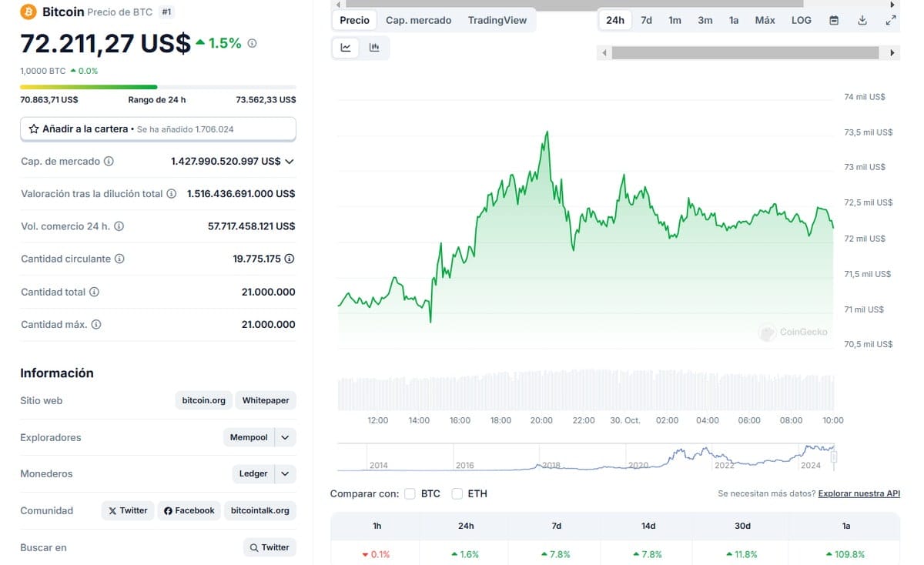This screenshot has width=924, height=565.
Task: Enable BTC comparison checkbox
Action: (410, 493)
